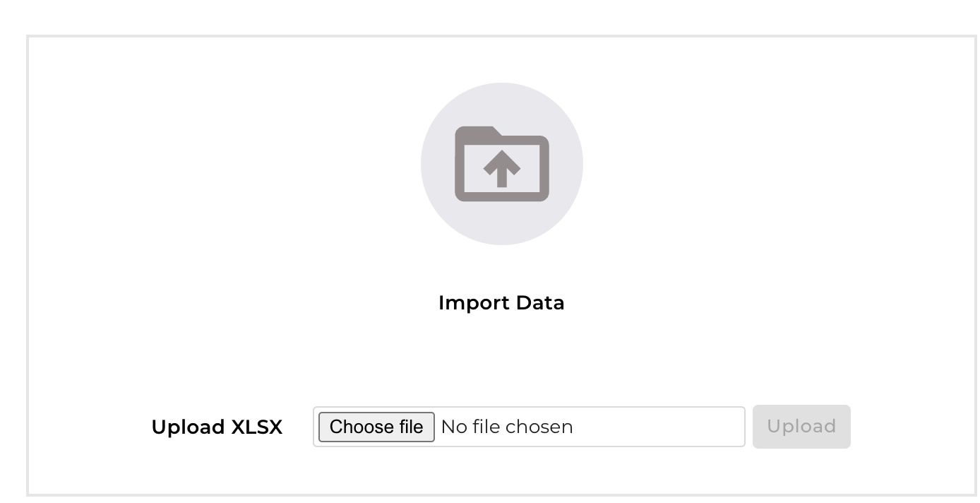Click the word 'Upload' in the Upload XLSX label
This screenshot has width=980, height=503.
(189, 427)
